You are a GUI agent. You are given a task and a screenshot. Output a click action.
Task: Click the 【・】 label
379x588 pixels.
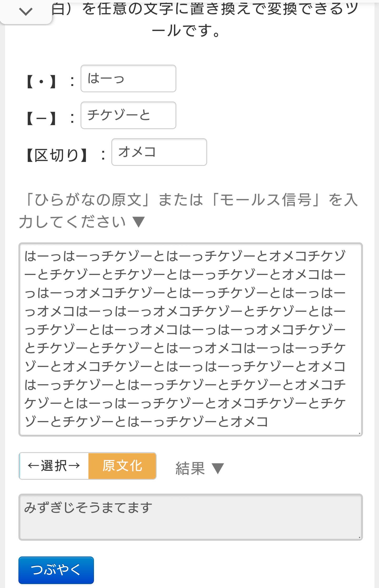pos(42,81)
